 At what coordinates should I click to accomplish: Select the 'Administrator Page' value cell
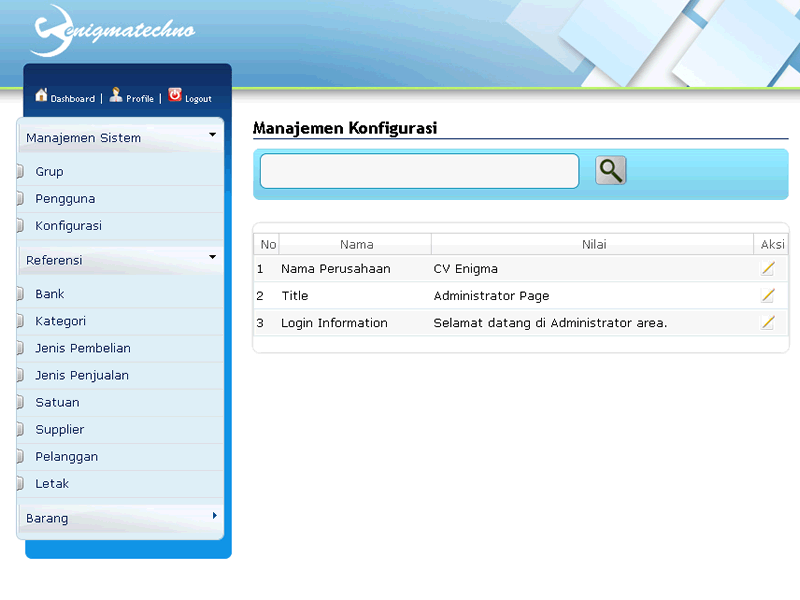[x=593, y=296]
